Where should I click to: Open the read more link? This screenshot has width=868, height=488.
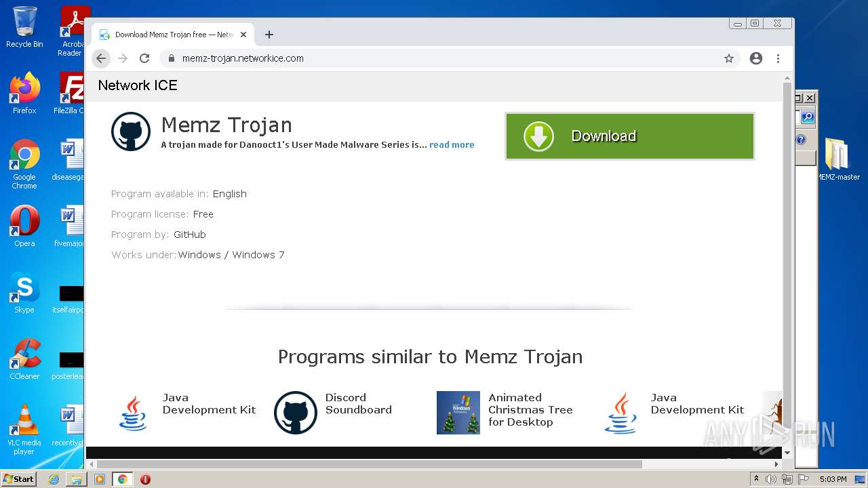point(452,144)
